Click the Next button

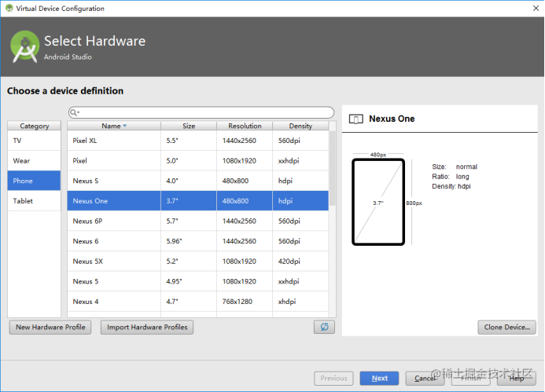[379, 378]
